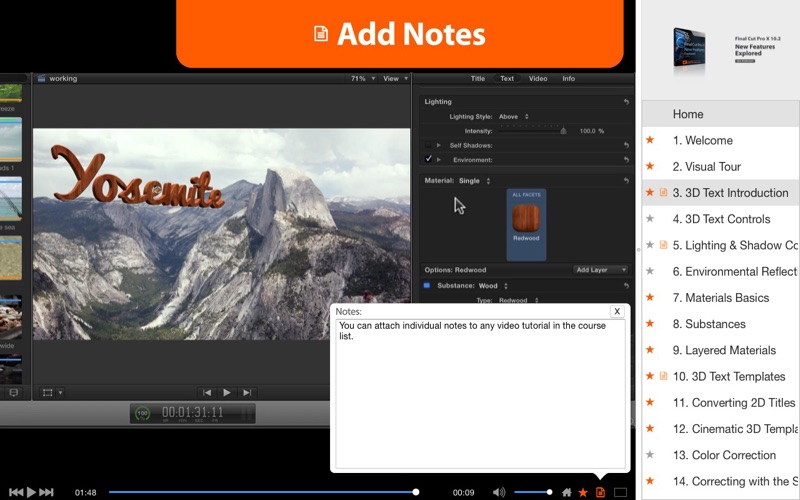Toggle star for 8. Substances
800x500 pixels.
point(650,323)
